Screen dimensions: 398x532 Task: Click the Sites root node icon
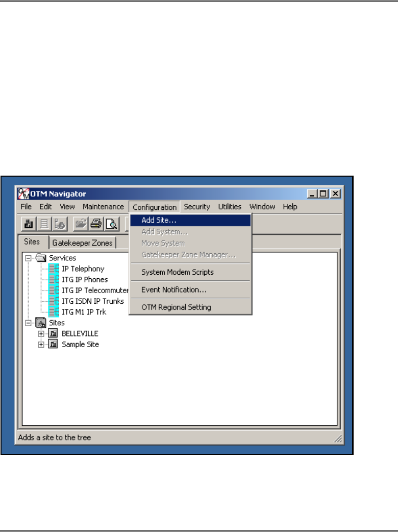(41, 323)
